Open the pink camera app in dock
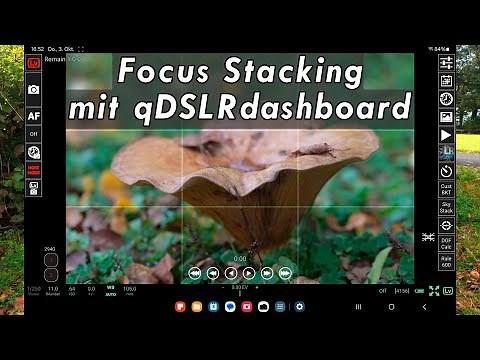The height and width of the screenshot is (360, 480). (x=247, y=307)
